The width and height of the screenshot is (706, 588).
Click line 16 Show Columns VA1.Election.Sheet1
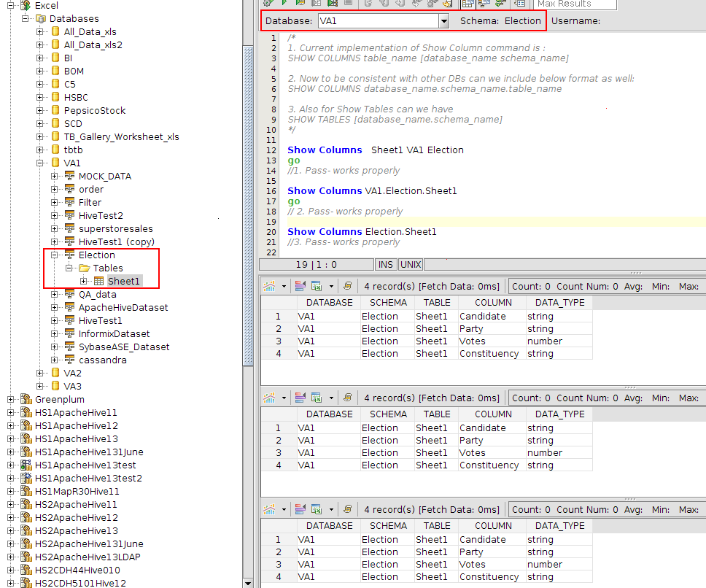(372, 191)
